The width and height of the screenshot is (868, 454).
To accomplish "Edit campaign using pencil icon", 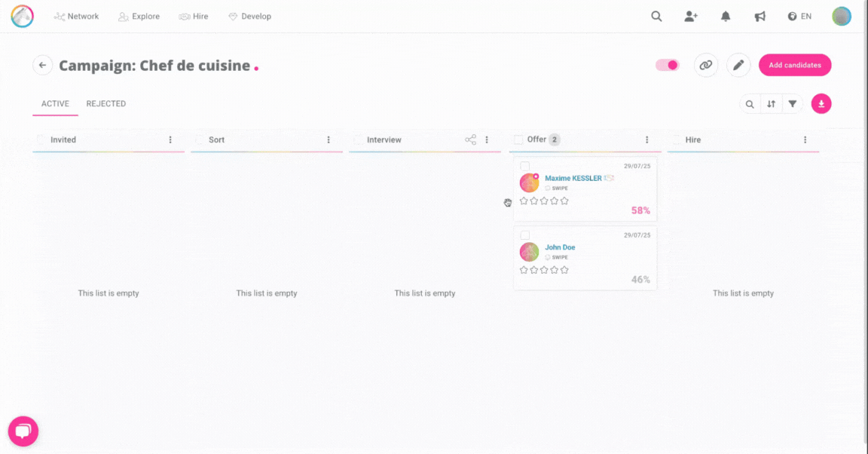I will point(738,66).
